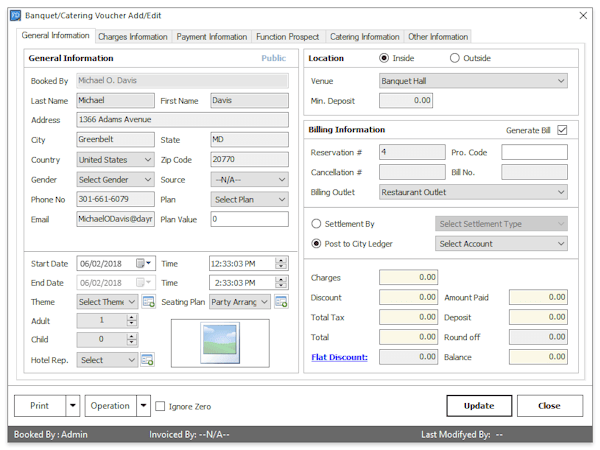Open the Billing Outlet dropdown
The image size is (600, 450).
[473, 192]
